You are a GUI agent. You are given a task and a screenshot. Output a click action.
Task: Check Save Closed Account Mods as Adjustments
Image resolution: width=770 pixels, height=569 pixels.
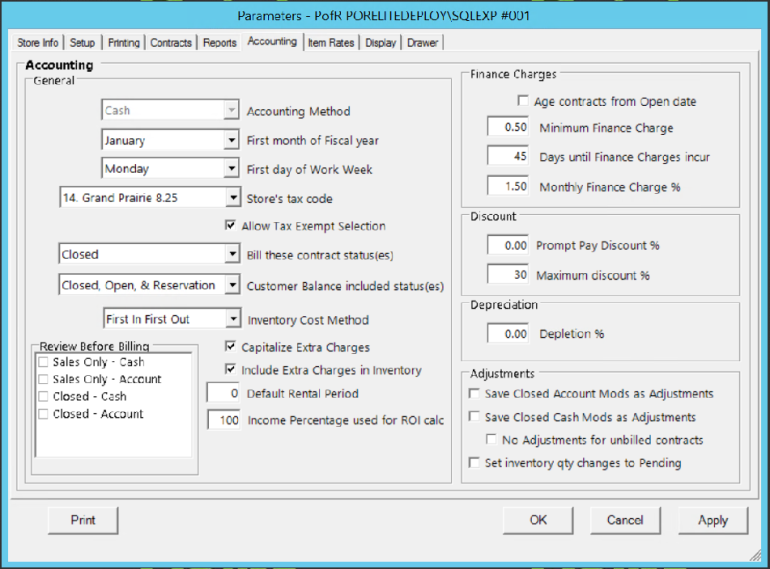tap(474, 394)
